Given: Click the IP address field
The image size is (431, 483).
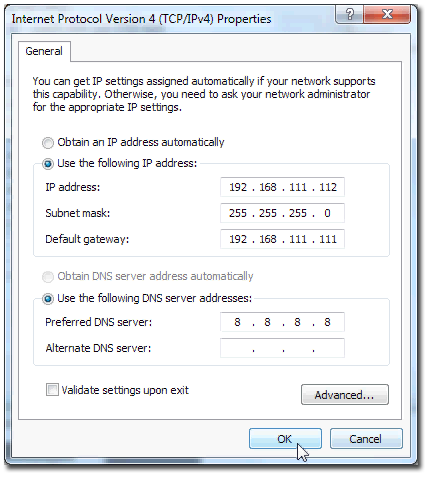Looking at the screenshot, I should pos(282,187).
